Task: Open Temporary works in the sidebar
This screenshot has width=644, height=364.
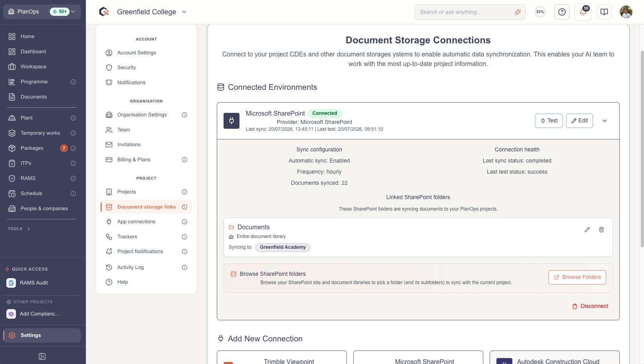Action: [x=42, y=133]
